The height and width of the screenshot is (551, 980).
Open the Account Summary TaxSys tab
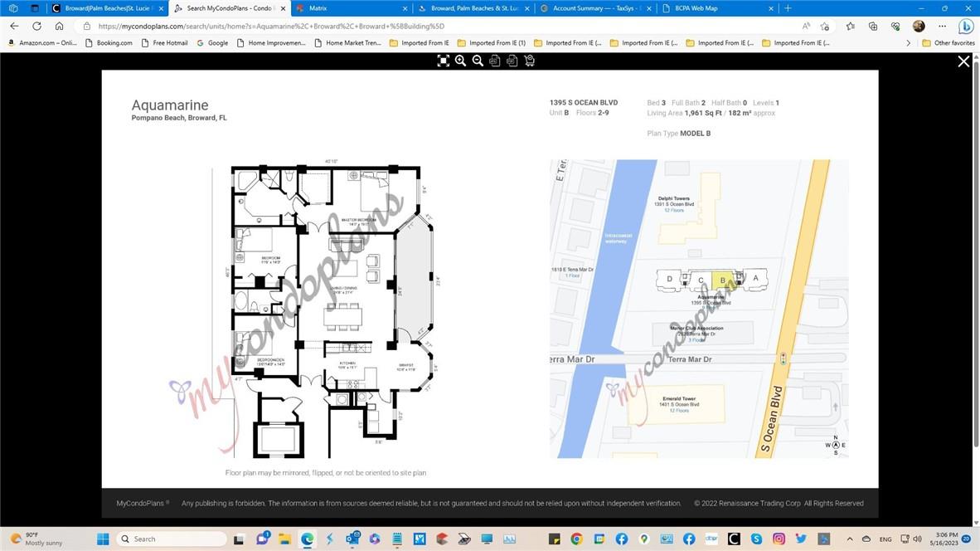pyautogui.click(x=592, y=8)
